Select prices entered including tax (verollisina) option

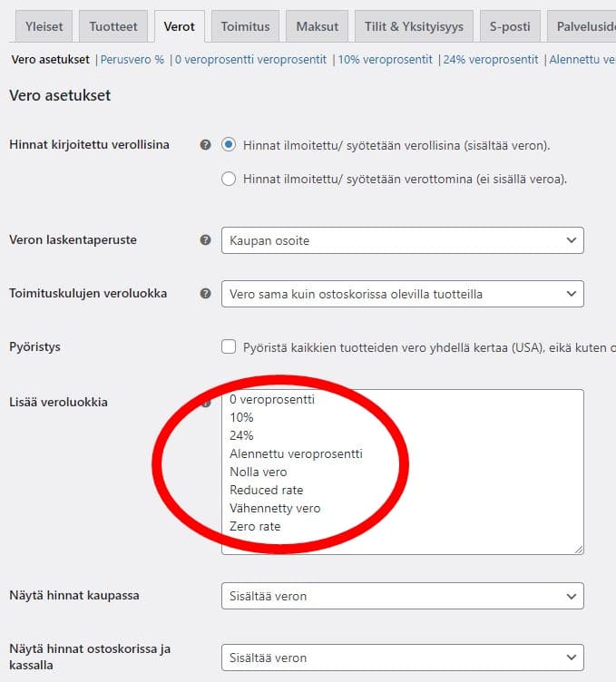click(x=229, y=145)
